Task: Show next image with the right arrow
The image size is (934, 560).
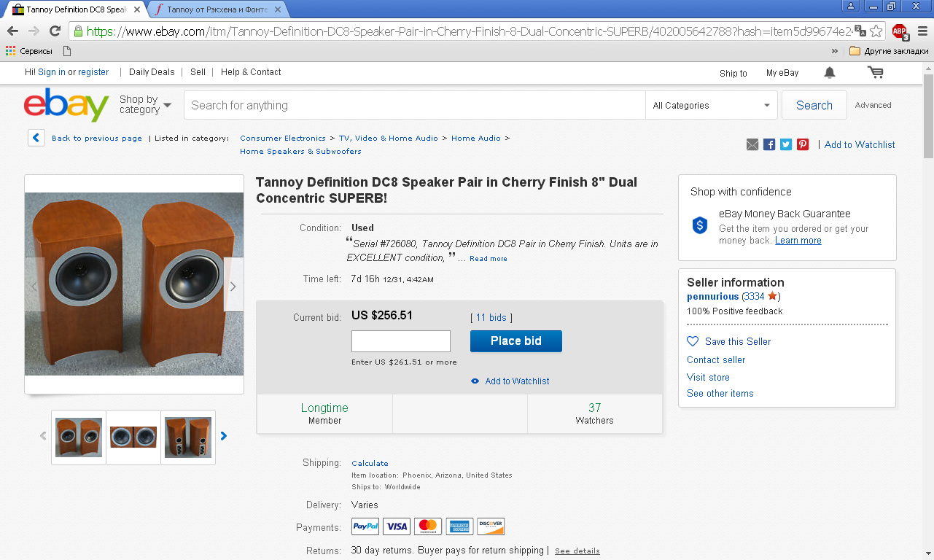Action: point(233,287)
